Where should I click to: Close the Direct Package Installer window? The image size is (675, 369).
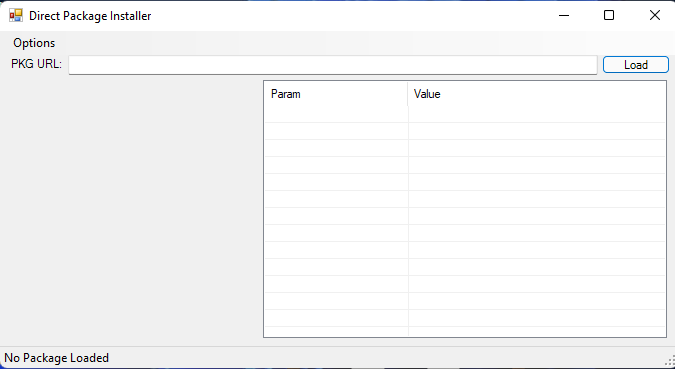[x=654, y=16]
